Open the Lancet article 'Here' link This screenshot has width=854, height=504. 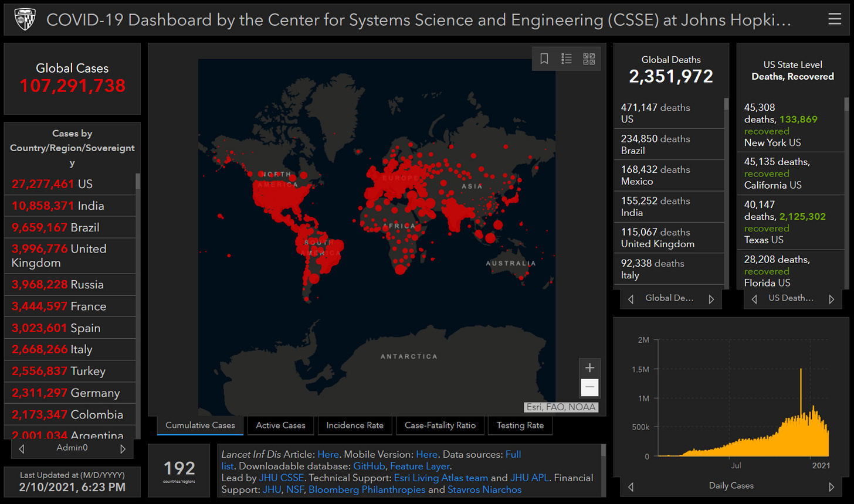tap(328, 454)
